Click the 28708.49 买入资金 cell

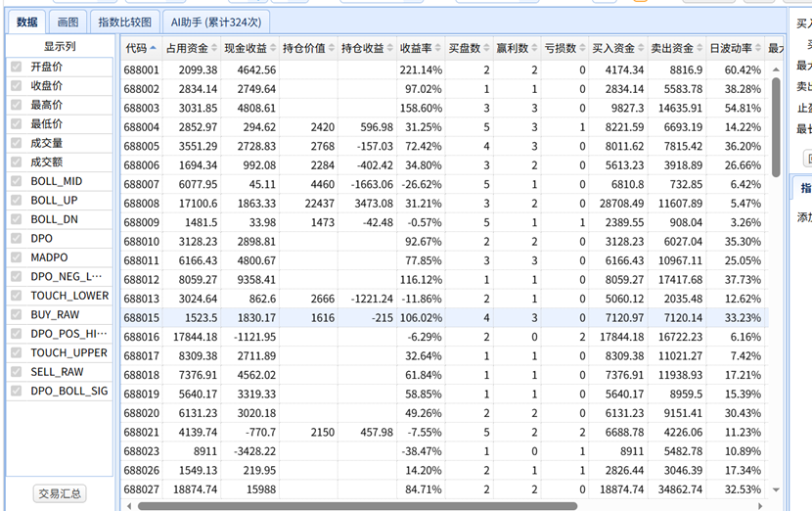pyautogui.click(x=618, y=204)
